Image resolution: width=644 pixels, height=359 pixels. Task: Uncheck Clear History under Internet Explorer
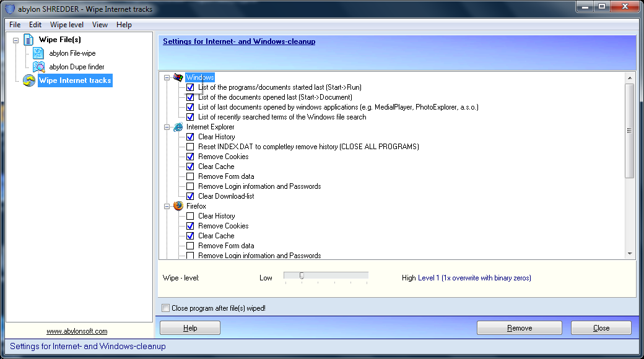point(190,137)
